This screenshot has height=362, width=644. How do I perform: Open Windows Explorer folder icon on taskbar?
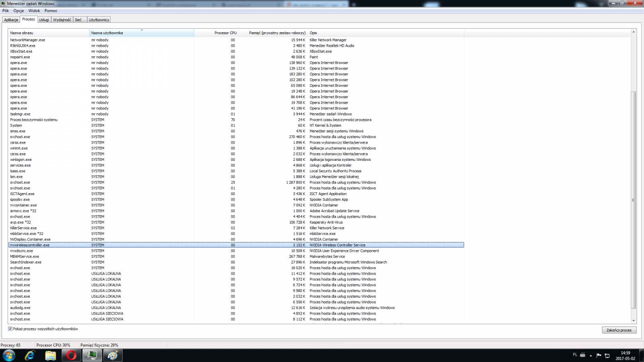point(50,356)
